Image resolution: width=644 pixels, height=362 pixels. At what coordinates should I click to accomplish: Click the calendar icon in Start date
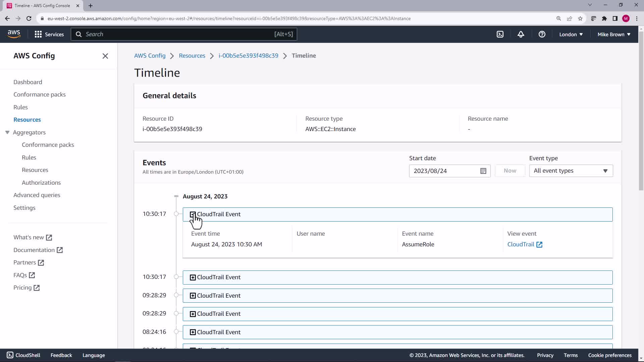click(x=483, y=171)
